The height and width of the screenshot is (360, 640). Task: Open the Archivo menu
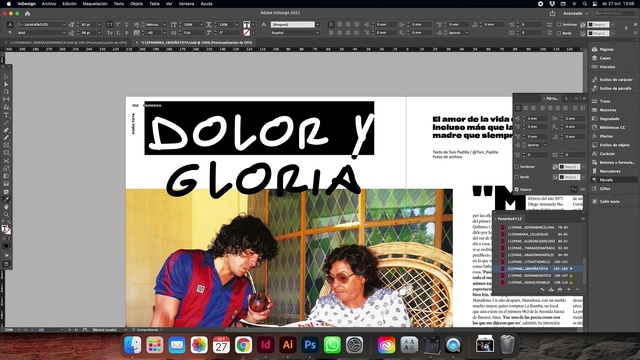pos(49,4)
